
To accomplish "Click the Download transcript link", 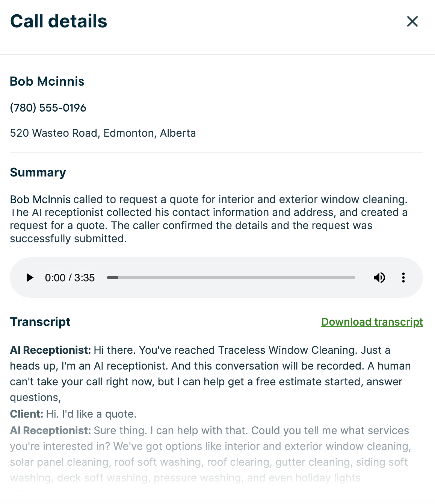I will [x=372, y=322].
